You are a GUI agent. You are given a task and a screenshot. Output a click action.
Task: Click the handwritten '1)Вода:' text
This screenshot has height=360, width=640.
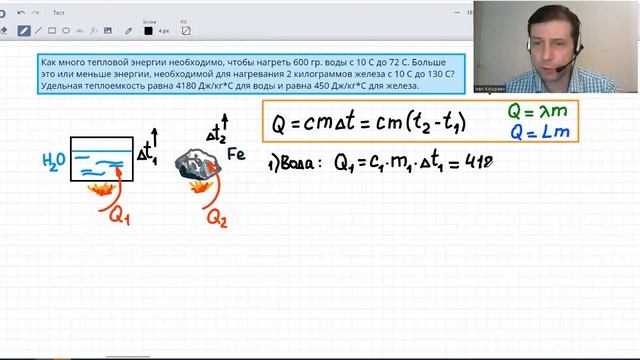coord(295,164)
